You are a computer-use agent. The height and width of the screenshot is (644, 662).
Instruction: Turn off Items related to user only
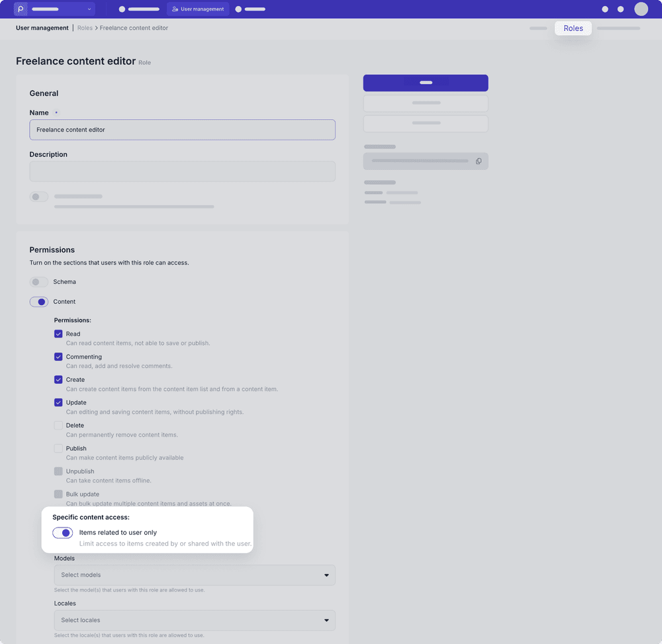click(x=63, y=533)
